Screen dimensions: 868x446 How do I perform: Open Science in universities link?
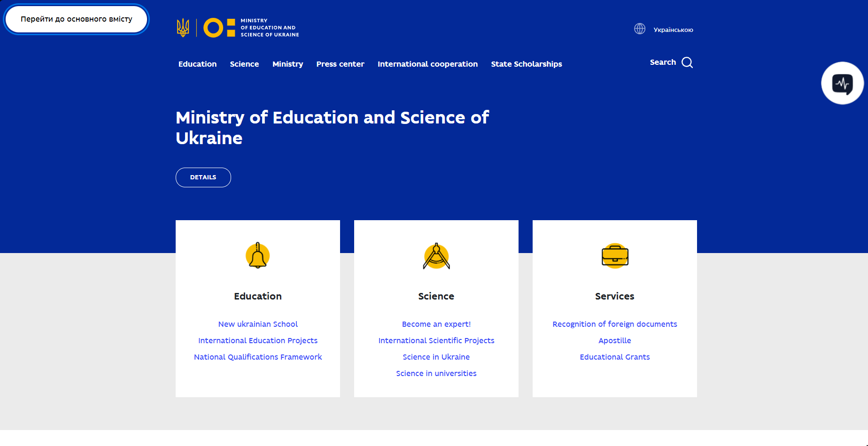pos(436,373)
